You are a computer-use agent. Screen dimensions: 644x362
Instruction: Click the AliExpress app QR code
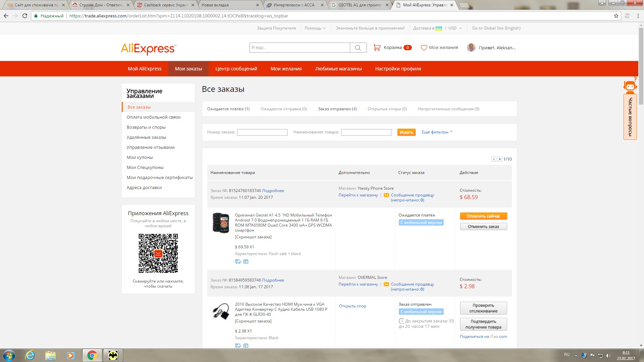(158, 253)
